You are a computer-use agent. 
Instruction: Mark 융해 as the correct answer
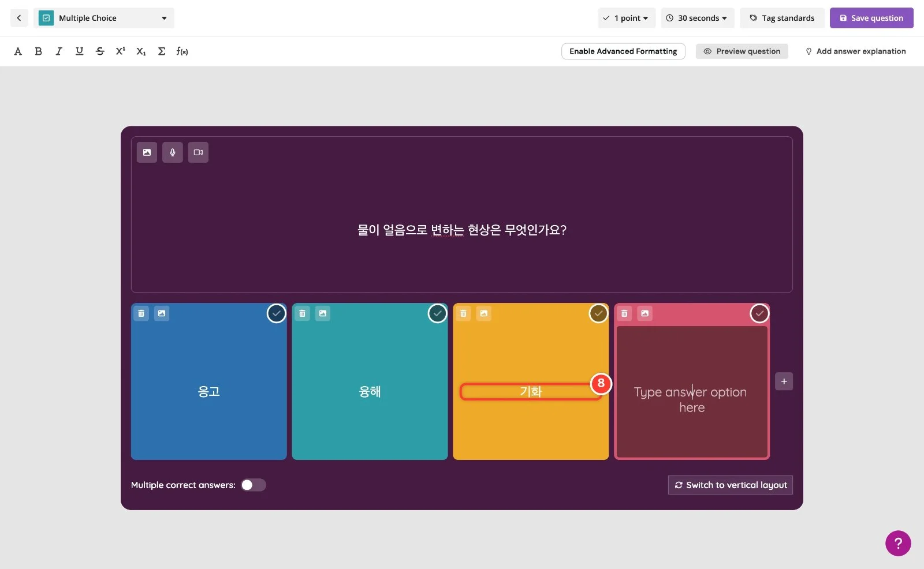pyautogui.click(x=438, y=313)
